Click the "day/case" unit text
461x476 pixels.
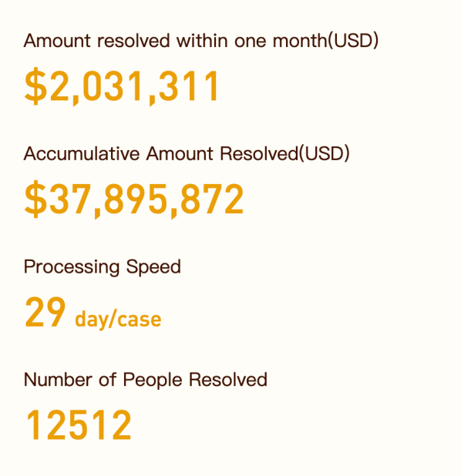(x=118, y=320)
